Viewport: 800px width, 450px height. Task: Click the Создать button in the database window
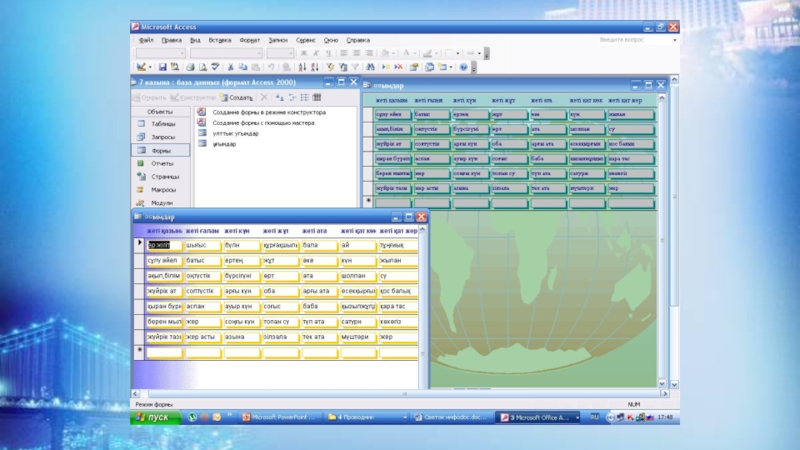[237, 97]
